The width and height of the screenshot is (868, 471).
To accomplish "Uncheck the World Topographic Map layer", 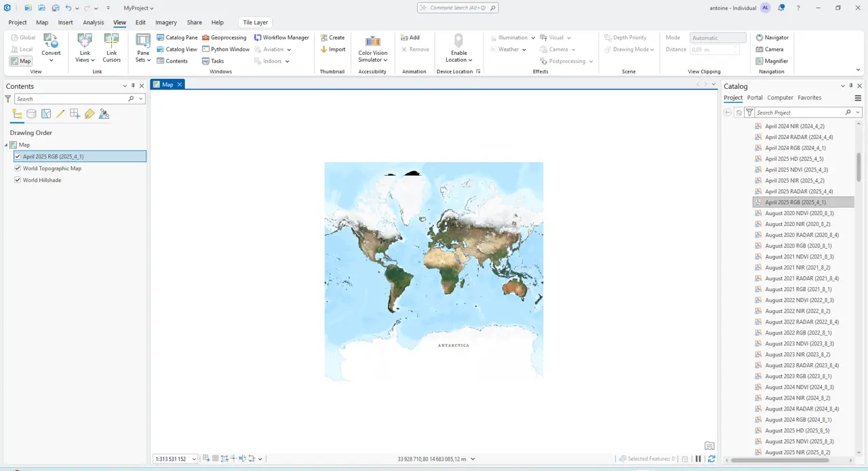I will tap(18, 168).
